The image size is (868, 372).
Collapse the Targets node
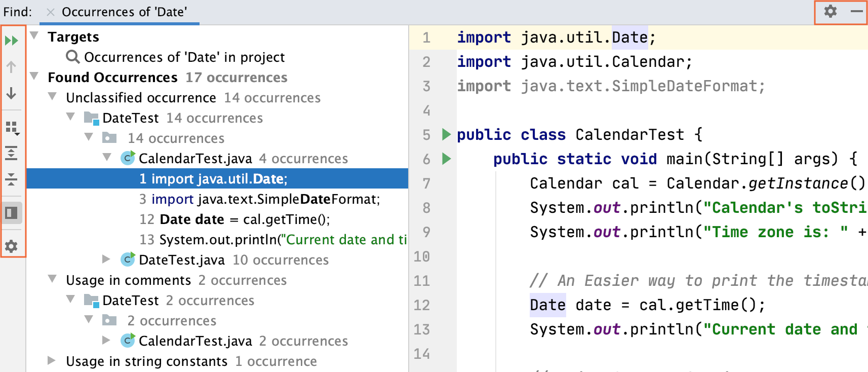pos(34,36)
